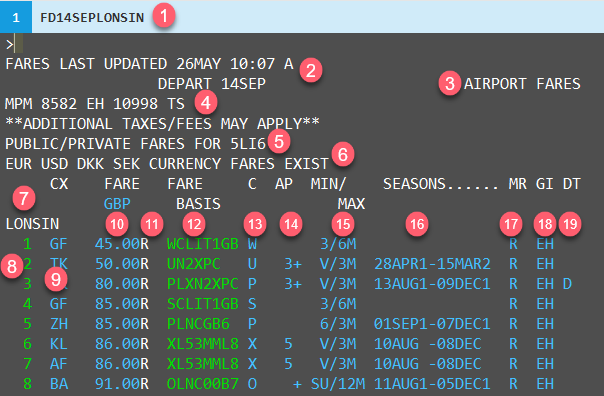The width and height of the screenshot is (604, 396).
Task: Click the FD14SEPLONSIN command entry text
Action: point(92,17)
